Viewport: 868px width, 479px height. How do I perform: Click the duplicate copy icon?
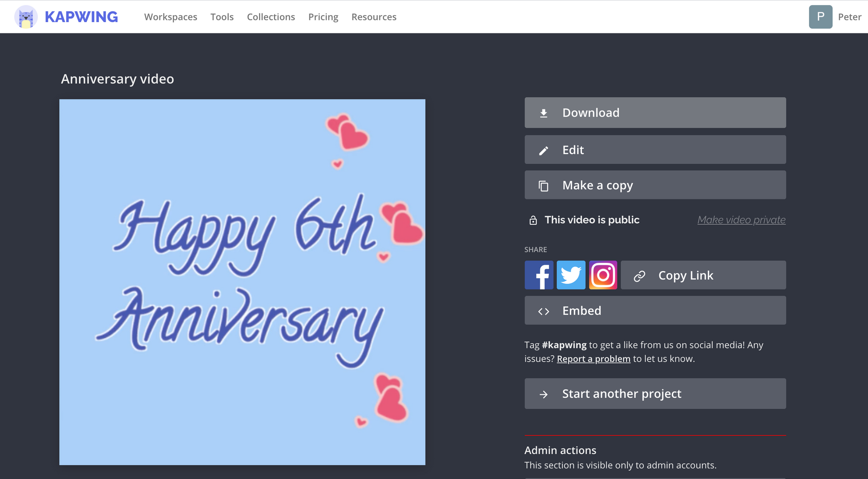(543, 186)
